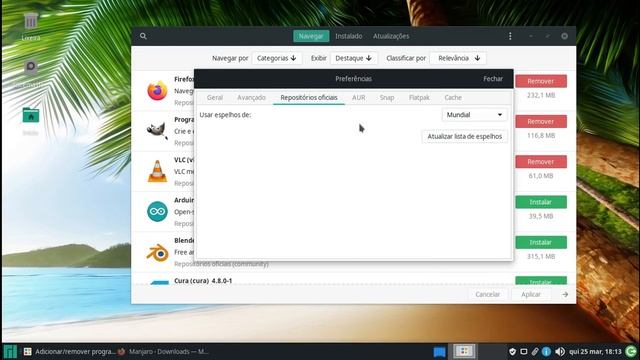The width and height of the screenshot is (640, 360).
Task: Open the Geral preferences tab
Action: pyautogui.click(x=215, y=98)
